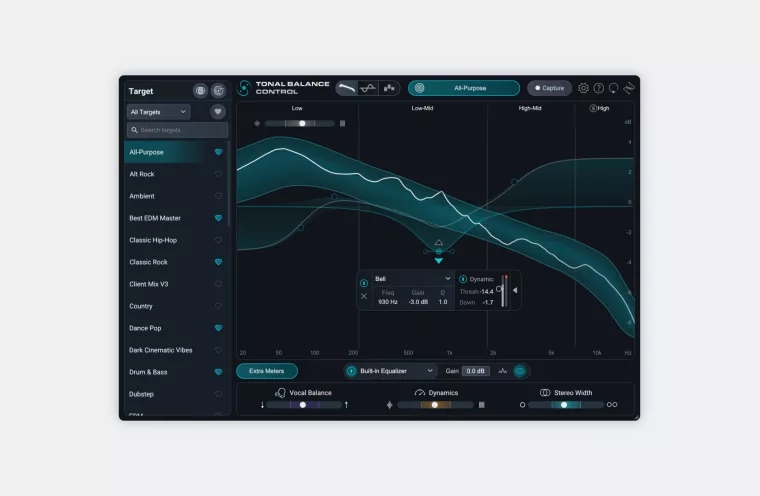Click the Dynamics slider

coord(435,405)
